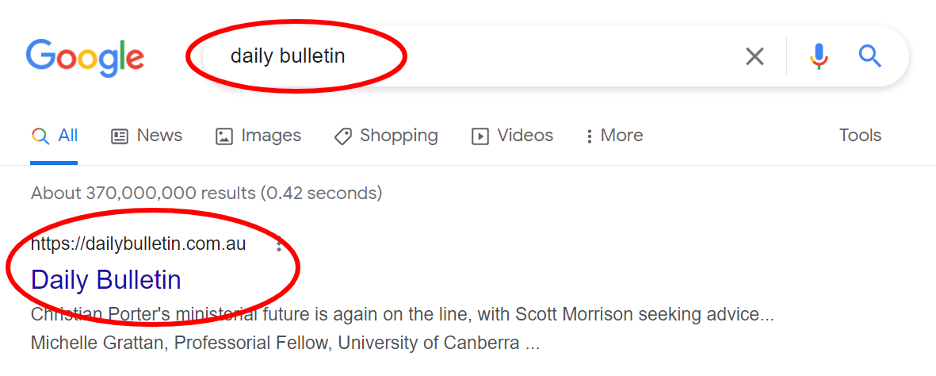This screenshot has width=936, height=376.
Task: Click the newspaper icon of the News tab
Action: tap(119, 137)
